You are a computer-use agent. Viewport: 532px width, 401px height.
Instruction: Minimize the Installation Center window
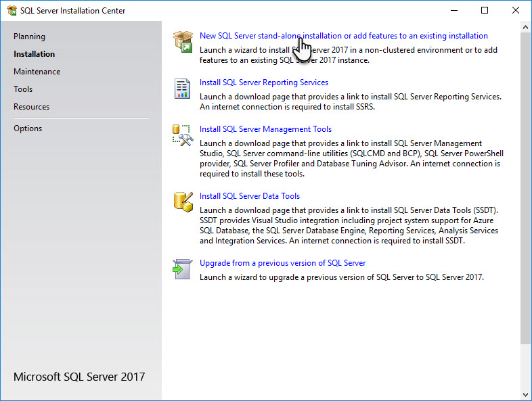[454, 11]
